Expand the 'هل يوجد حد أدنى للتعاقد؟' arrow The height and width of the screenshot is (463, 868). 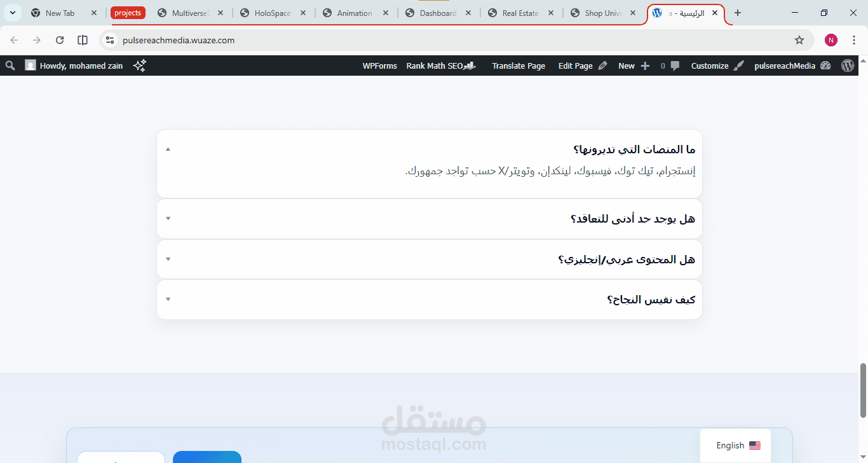(x=168, y=218)
